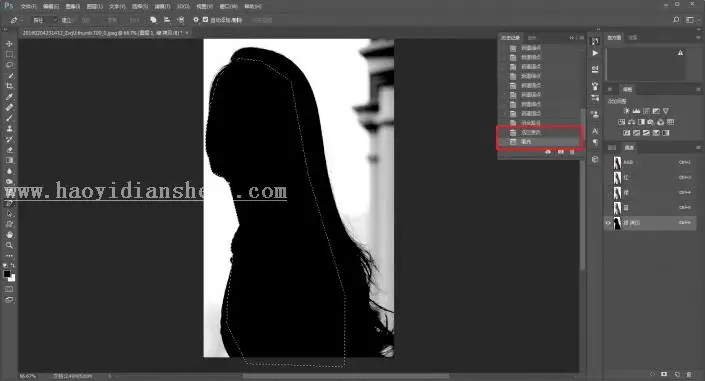Toggle Quick Mask mode
The width and height of the screenshot is (705, 381).
click(9, 289)
